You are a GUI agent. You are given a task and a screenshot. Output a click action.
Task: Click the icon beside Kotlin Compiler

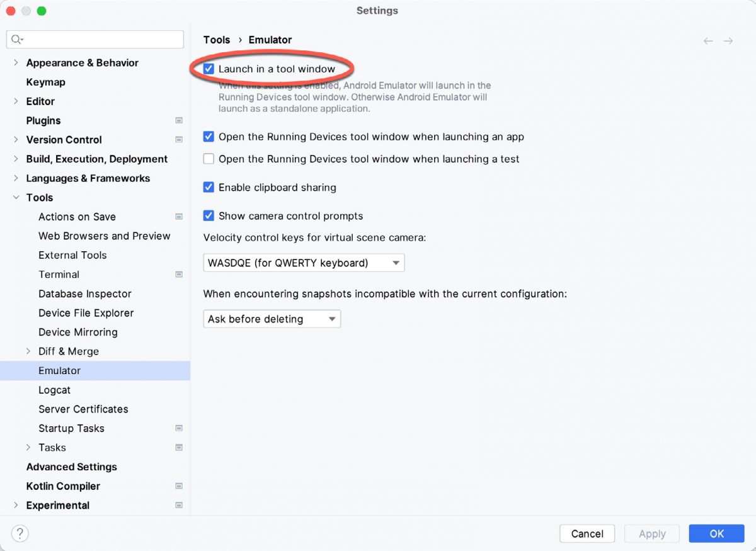[x=179, y=486]
